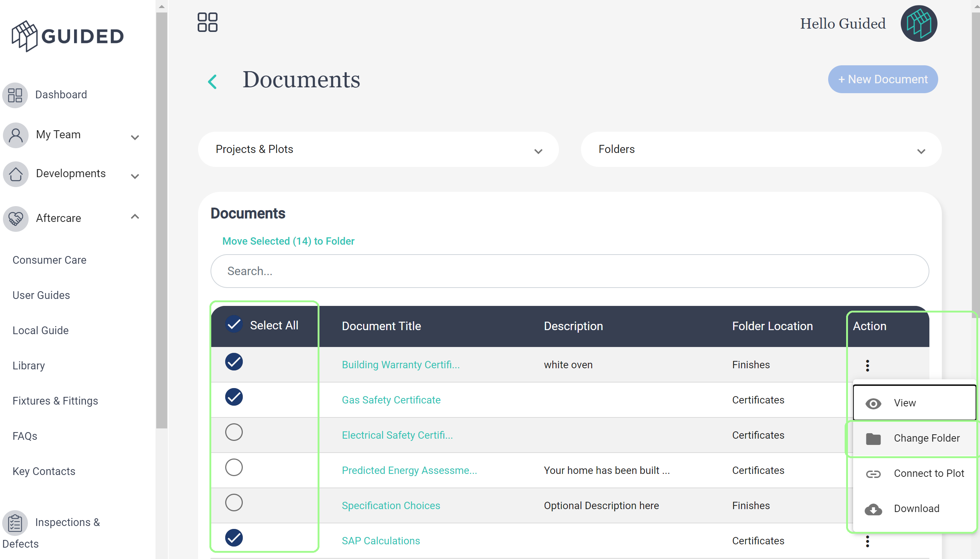
Task: Click the Inspections & Defects clipboard icon
Action: pyautogui.click(x=15, y=523)
